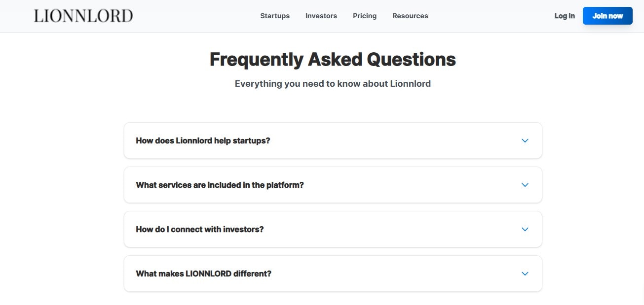Click "What makes LIONNLORD different?" question text

coord(203,273)
